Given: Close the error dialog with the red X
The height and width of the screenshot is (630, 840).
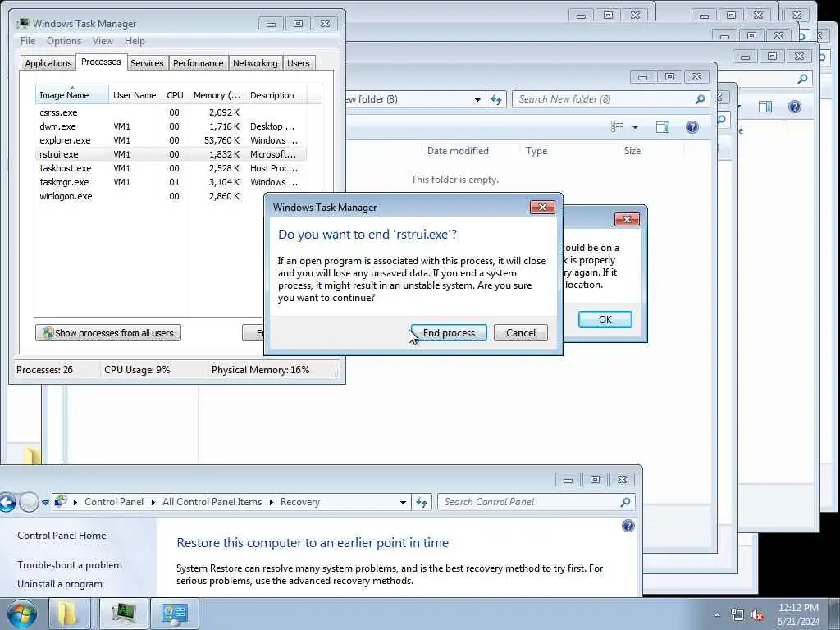Looking at the screenshot, I should (x=627, y=220).
